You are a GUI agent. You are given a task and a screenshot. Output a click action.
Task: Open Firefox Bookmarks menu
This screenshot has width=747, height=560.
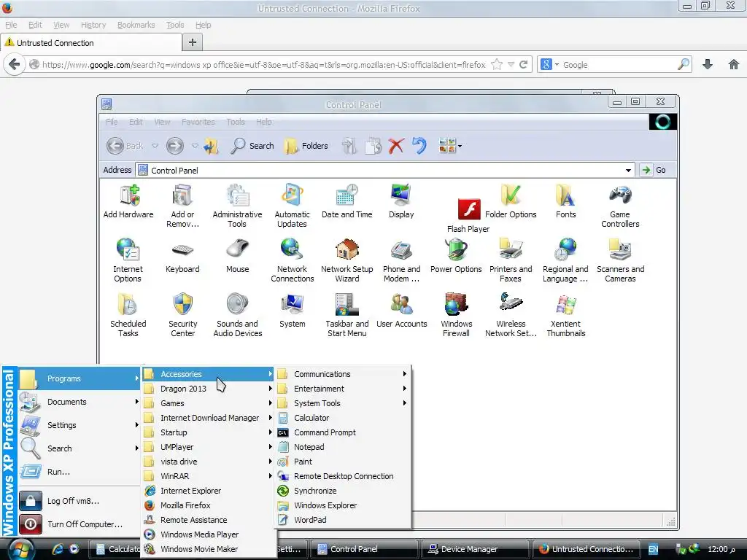(x=136, y=25)
